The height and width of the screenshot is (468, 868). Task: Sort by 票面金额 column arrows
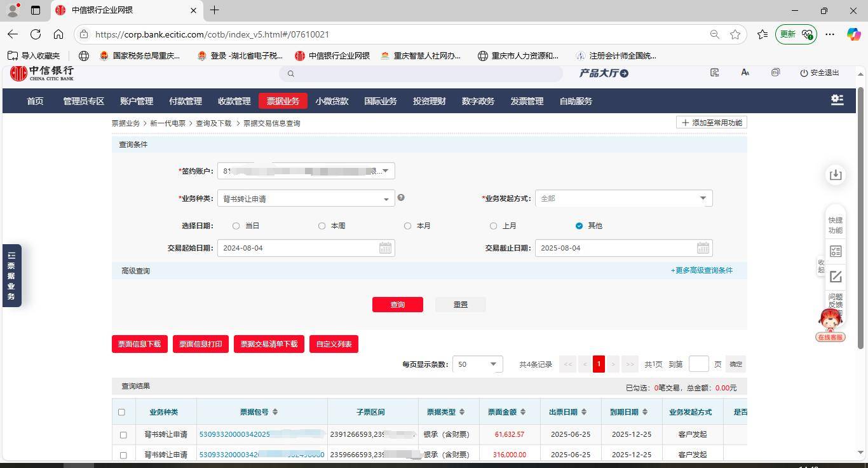tap(523, 412)
